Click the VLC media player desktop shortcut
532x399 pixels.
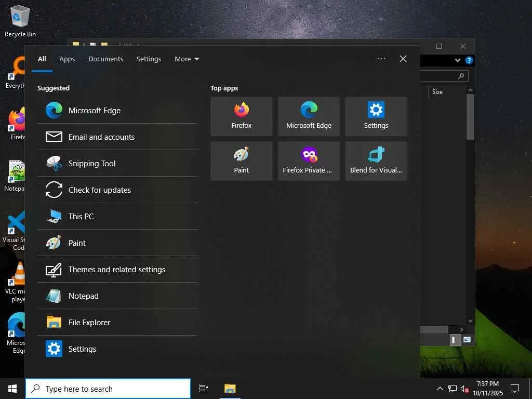[15, 282]
